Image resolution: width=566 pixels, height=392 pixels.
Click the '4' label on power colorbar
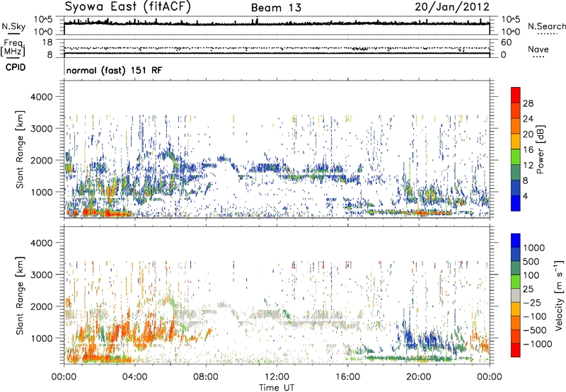tap(526, 197)
